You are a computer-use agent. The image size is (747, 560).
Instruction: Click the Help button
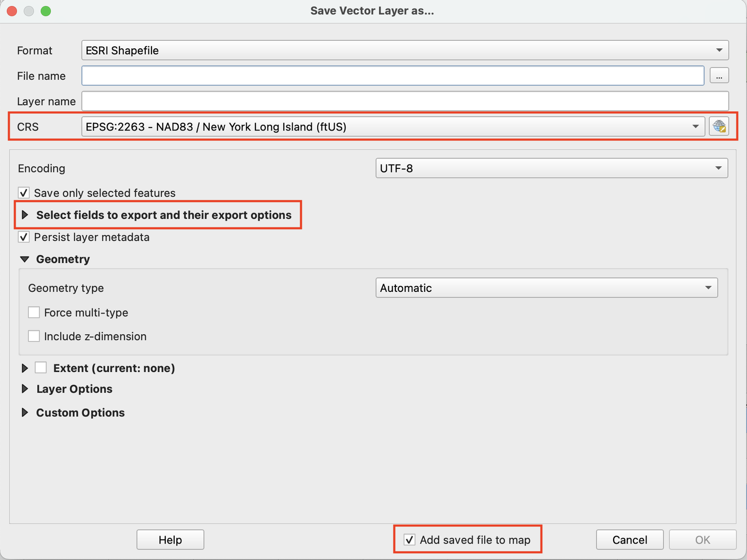coord(170,540)
